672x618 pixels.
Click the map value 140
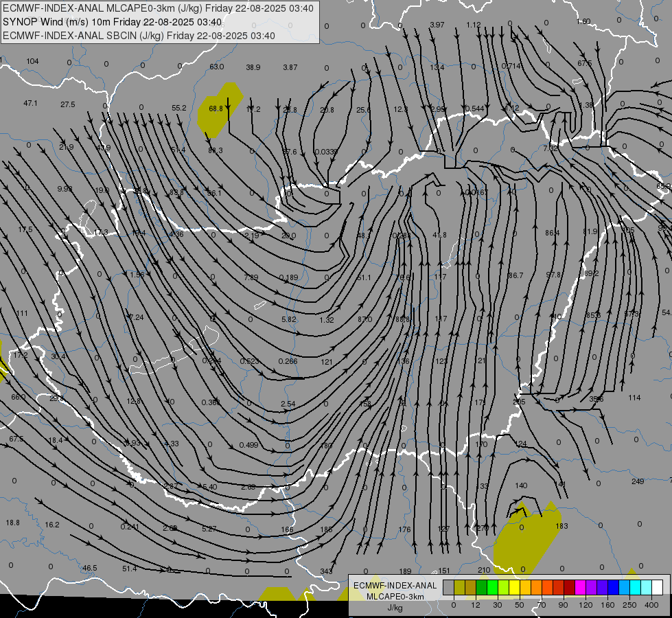click(x=521, y=485)
